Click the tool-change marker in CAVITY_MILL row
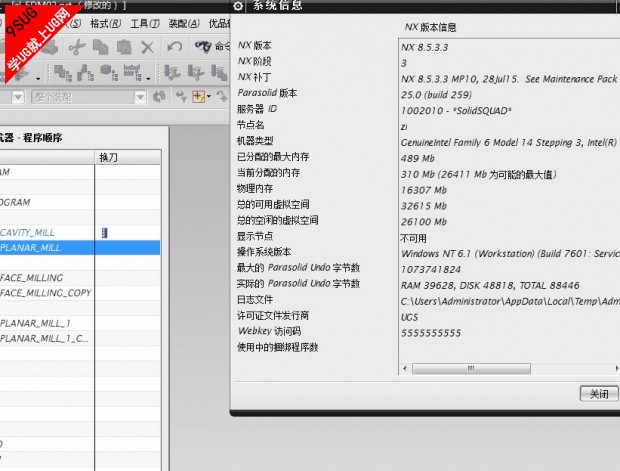 pyautogui.click(x=104, y=233)
